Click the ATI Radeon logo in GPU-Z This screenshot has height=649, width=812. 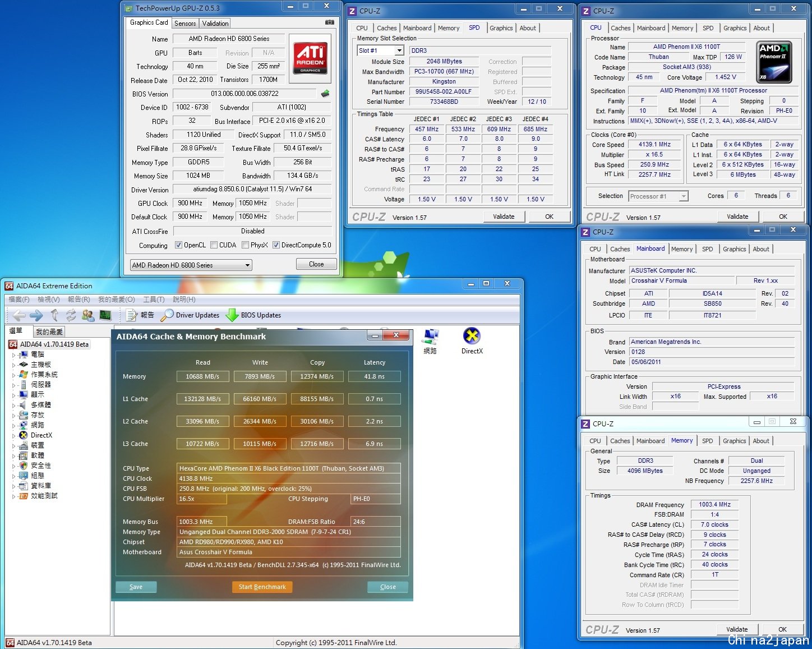point(310,58)
